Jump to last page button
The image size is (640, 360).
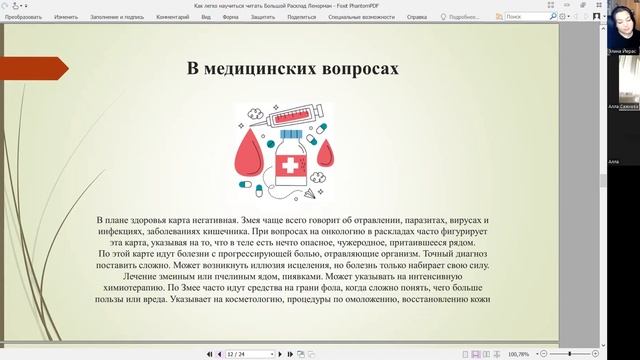pyautogui.click(x=290, y=354)
